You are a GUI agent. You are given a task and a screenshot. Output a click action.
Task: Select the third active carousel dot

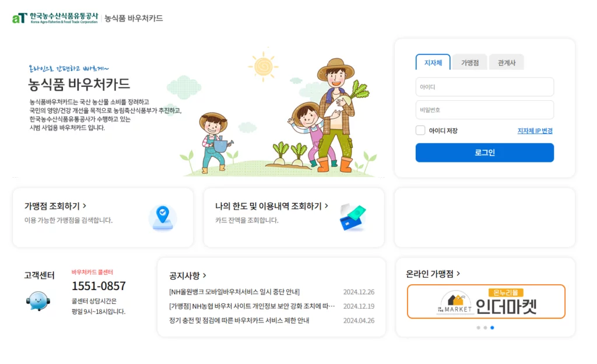pos(492,327)
